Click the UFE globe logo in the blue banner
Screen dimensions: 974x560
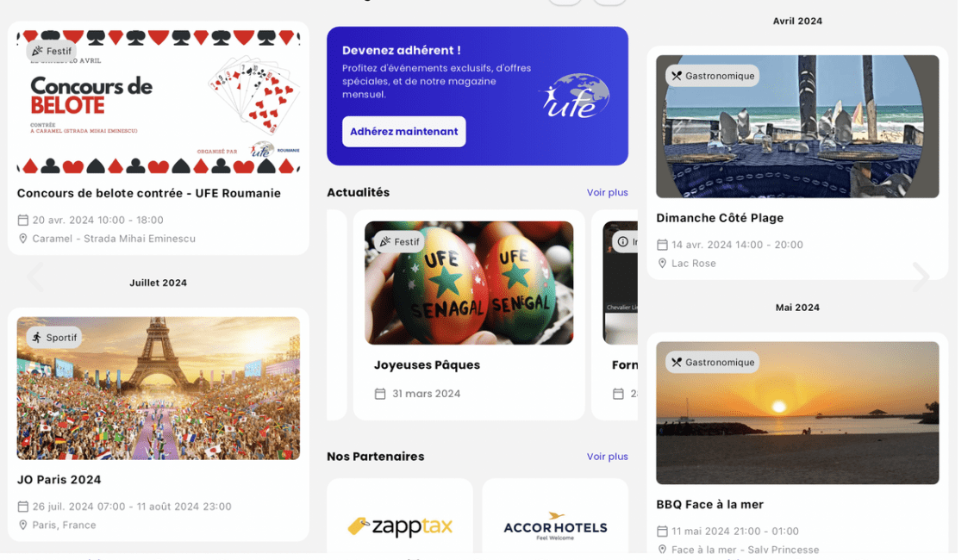pyautogui.click(x=575, y=96)
